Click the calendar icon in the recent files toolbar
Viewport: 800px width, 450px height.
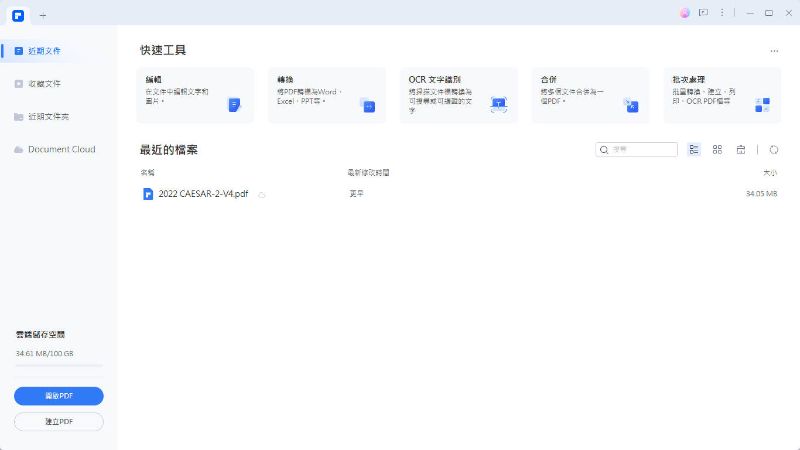[741, 149]
